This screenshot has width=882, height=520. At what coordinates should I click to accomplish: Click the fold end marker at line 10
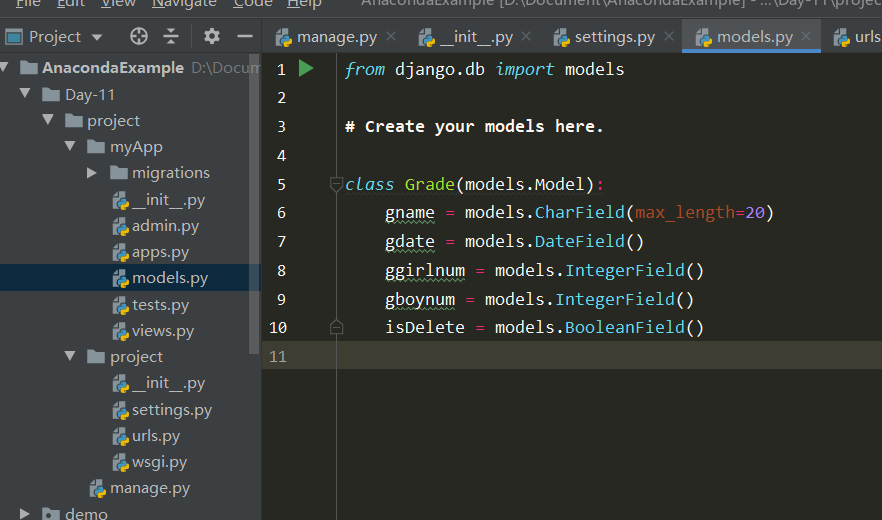coord(336,327)
